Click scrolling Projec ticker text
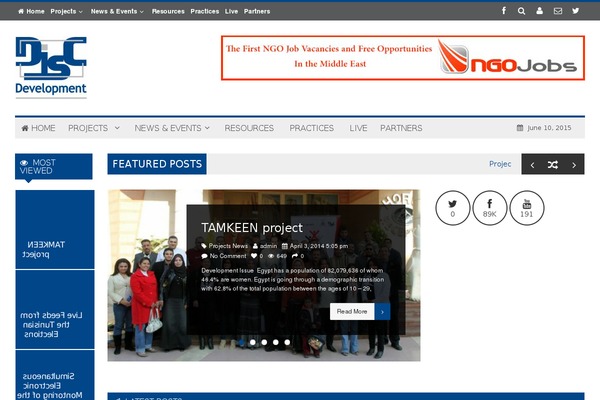This screenshot has height=400, width=600. 500,164
